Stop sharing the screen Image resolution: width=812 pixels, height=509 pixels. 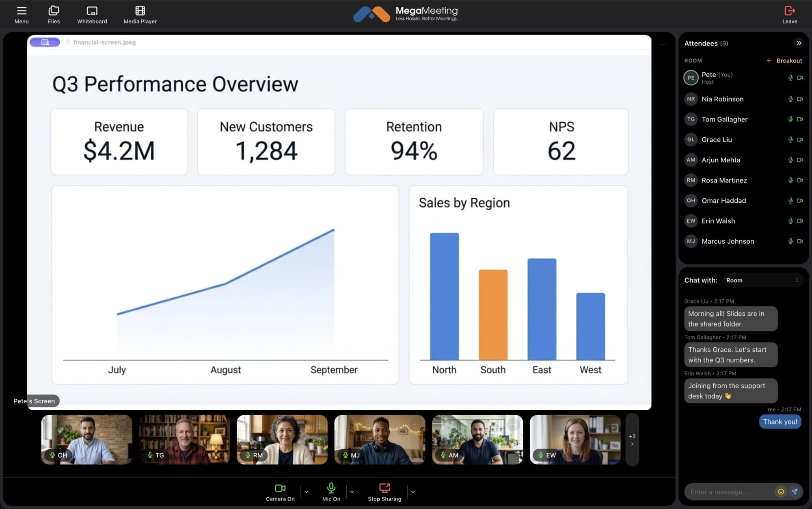384,492
